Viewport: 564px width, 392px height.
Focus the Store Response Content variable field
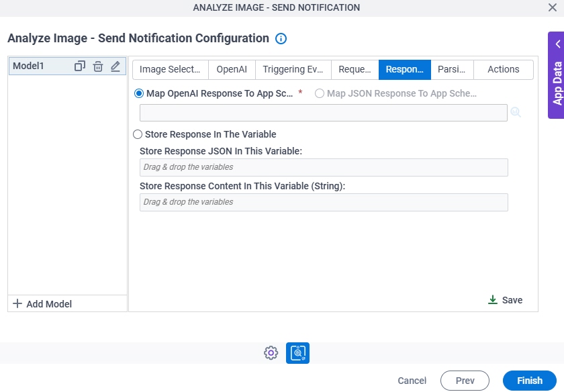coord(324,202)
